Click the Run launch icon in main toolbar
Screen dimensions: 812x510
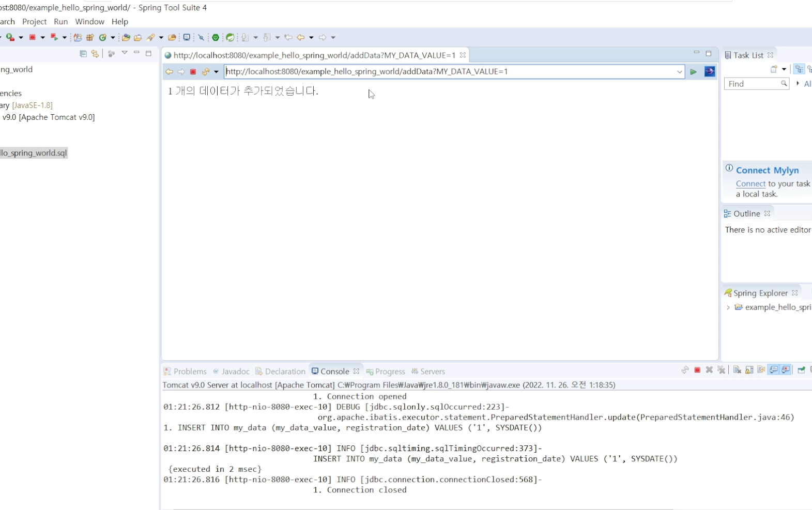coord(10,37)
